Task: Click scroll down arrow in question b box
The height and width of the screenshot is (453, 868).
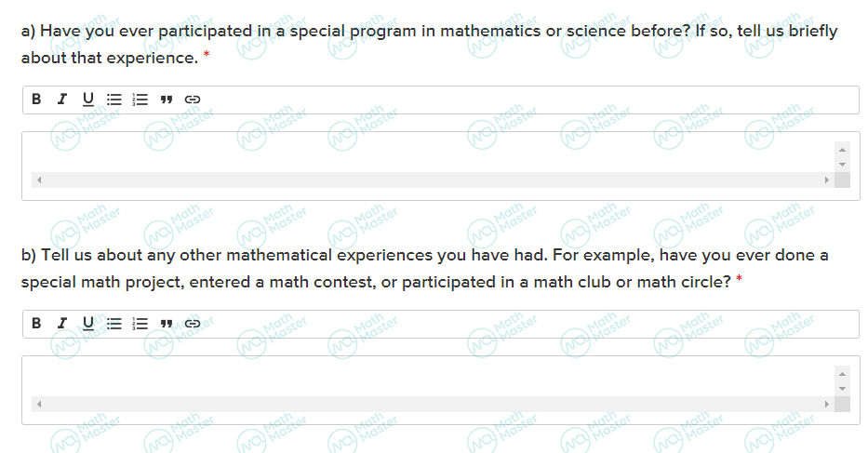Action: [x=842, y=389]
